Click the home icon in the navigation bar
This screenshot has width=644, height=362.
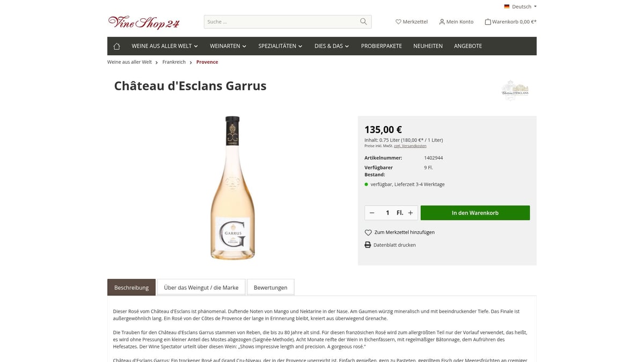pos(116,46)
